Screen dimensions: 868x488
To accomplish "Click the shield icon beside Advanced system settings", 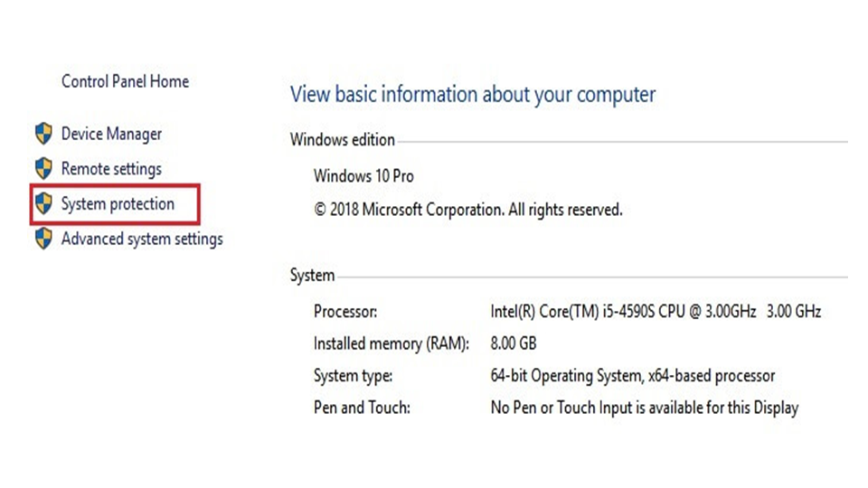I will (x=43, y=239).
